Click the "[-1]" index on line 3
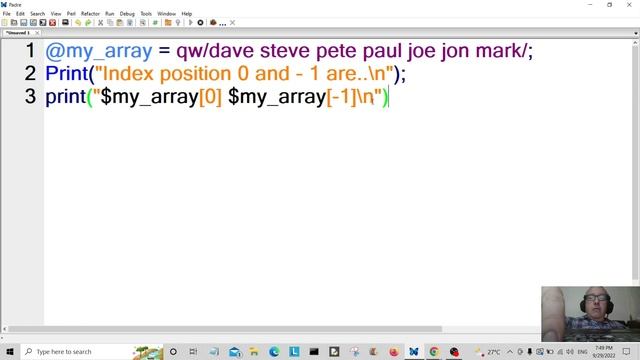640x360 pixels. coord(341,97)
